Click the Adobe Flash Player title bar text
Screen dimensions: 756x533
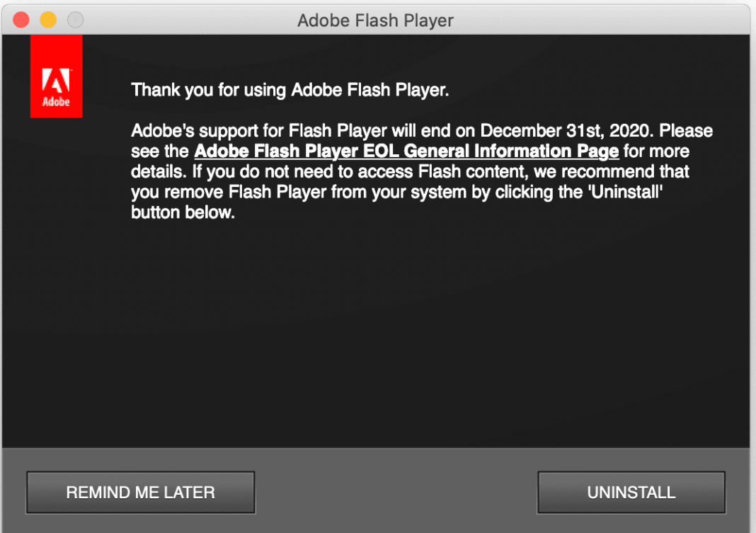coord(375,20)
